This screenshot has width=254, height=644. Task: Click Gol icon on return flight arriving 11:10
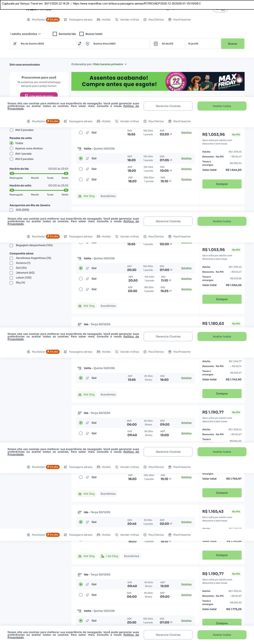[x=88, y=279]
